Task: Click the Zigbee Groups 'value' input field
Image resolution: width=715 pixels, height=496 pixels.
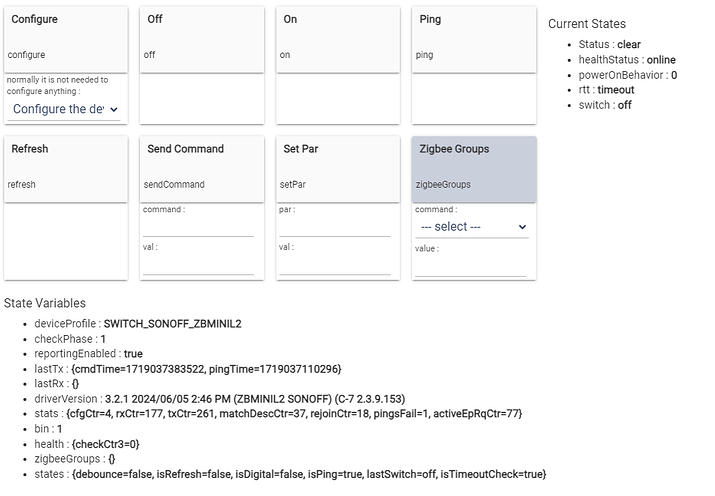Action: 470,266
